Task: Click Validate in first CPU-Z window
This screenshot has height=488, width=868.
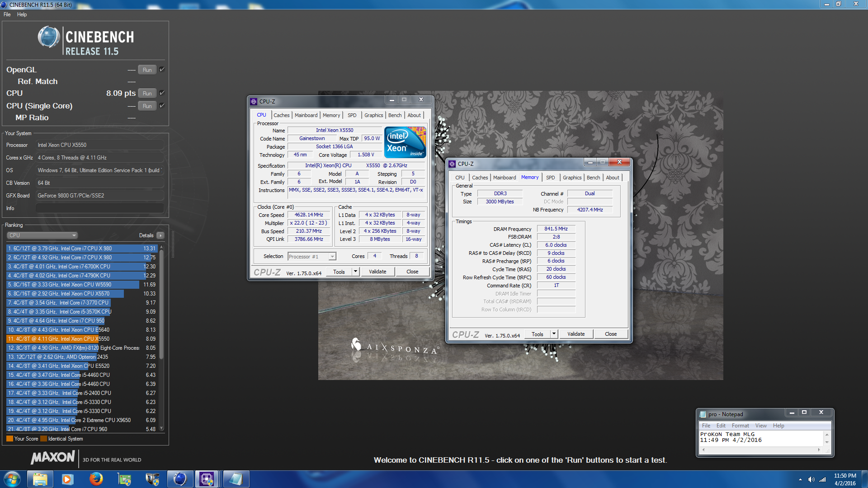Action: click(377, 272)
